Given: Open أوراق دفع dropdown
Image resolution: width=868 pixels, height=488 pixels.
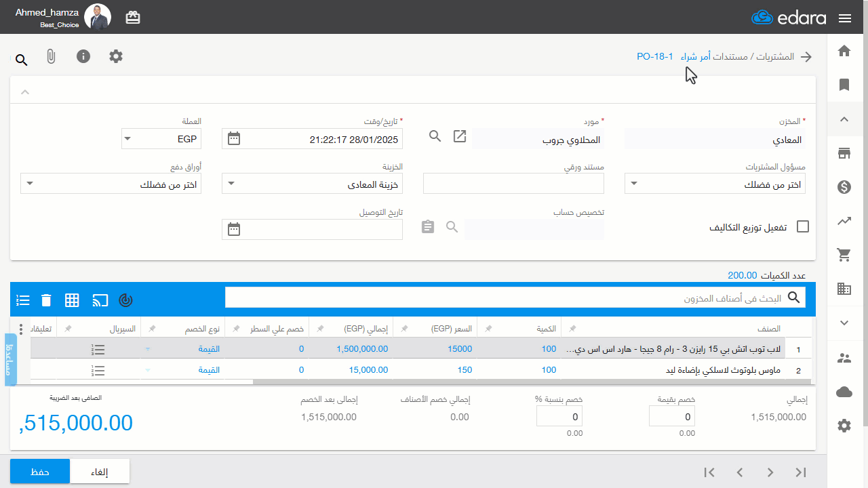Looking at the screenshot, I should (111, 184).
